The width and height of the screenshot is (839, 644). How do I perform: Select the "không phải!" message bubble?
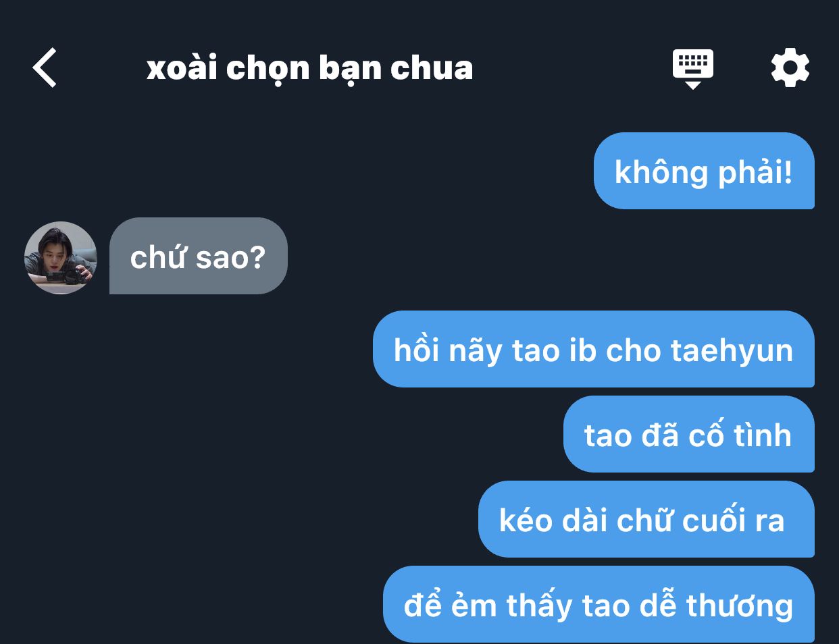(704, 171)
